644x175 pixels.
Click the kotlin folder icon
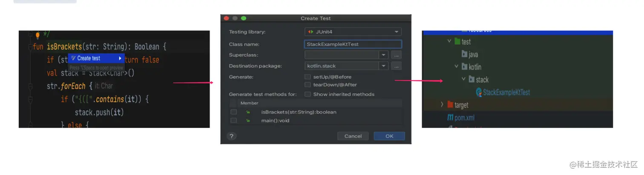465,67
